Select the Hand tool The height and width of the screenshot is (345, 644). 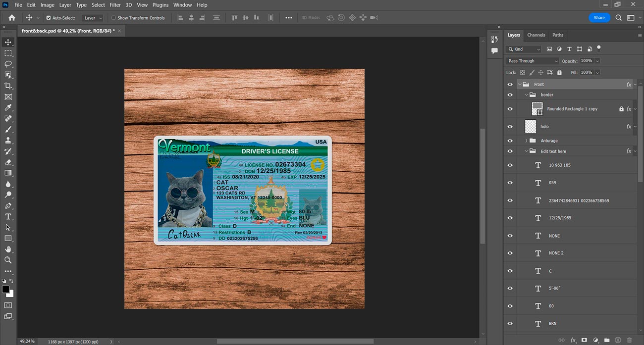click(8, 249)
